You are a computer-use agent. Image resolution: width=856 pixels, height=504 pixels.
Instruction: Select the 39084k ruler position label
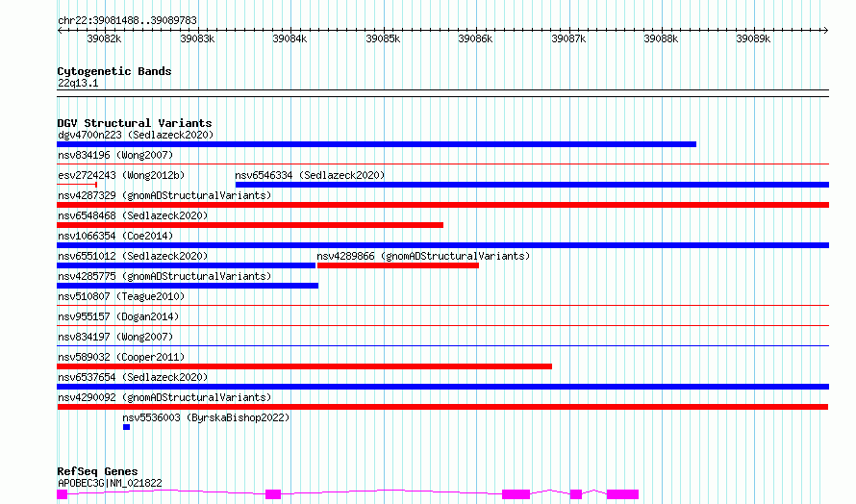290,38
